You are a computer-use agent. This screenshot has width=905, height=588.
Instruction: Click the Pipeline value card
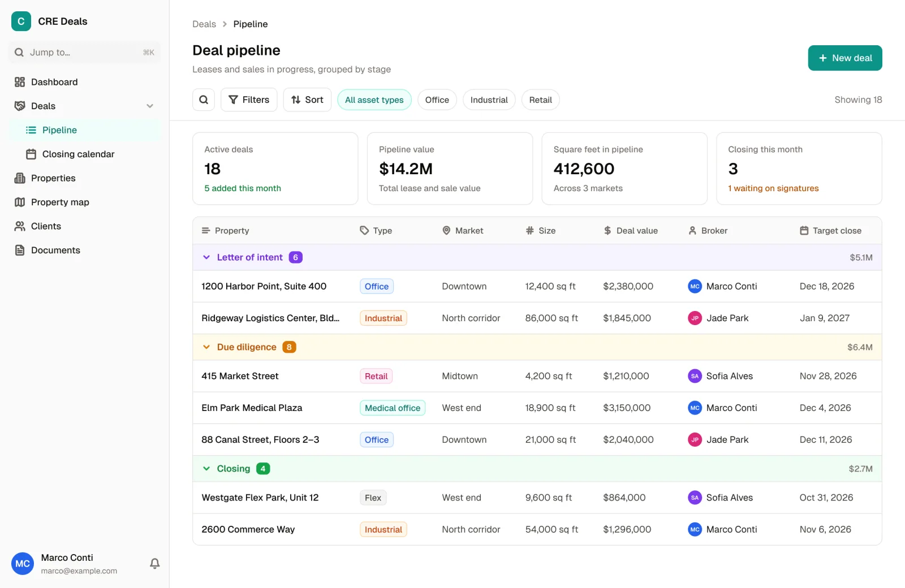[x=450, y=168]
